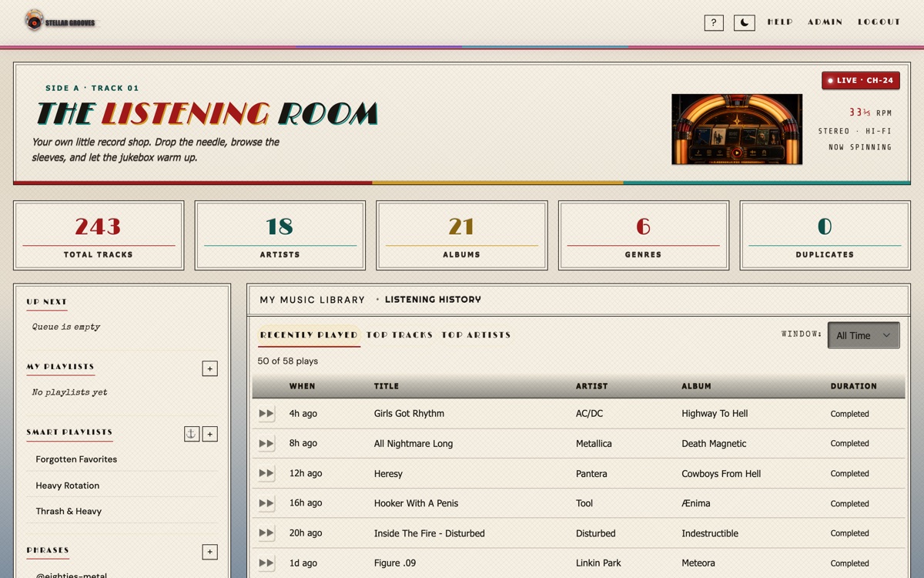The image size is (924, 578).
Task: Open the question mark help icon
Action: point(714,22)
